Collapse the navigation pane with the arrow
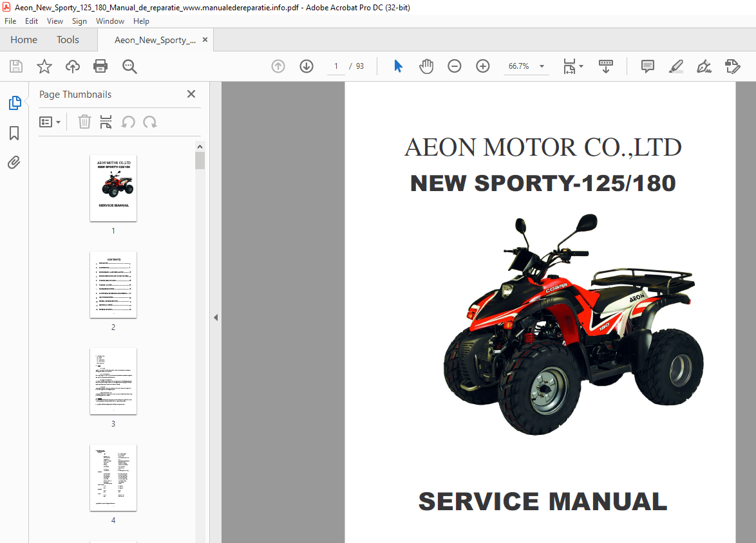The height and width of the screenshot is (543, 756). click(216, 318)
